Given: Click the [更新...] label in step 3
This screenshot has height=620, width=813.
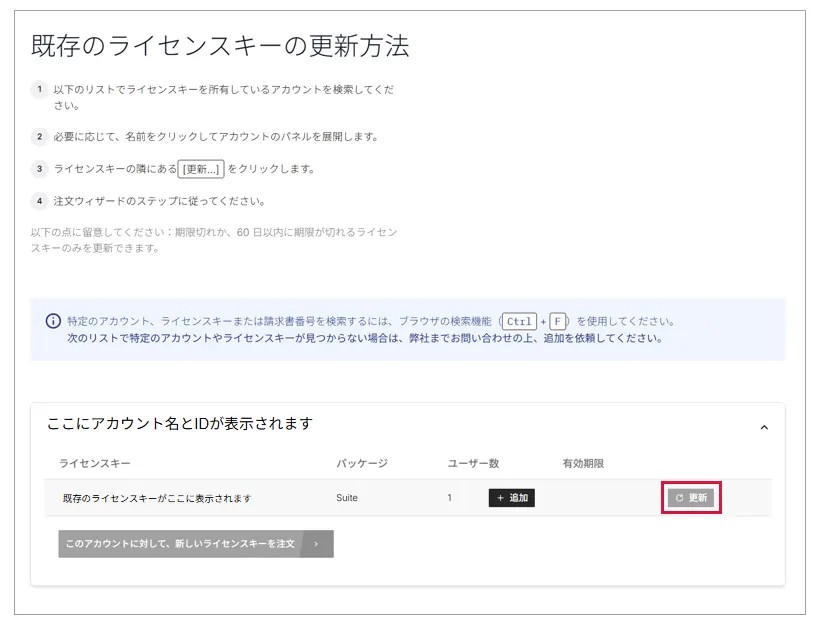Looking at the screenshot, I should (203, 169).
